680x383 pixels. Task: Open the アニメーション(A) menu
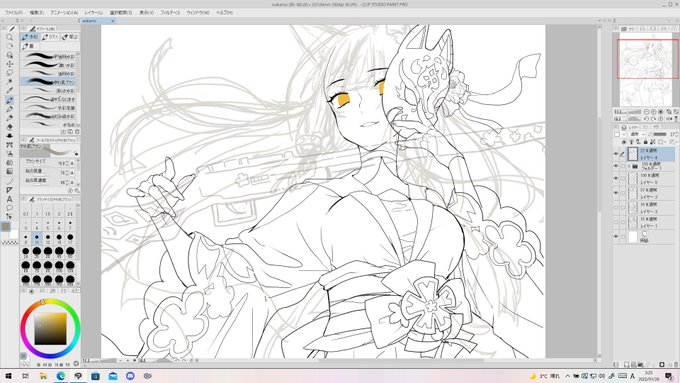pos(64,13)
